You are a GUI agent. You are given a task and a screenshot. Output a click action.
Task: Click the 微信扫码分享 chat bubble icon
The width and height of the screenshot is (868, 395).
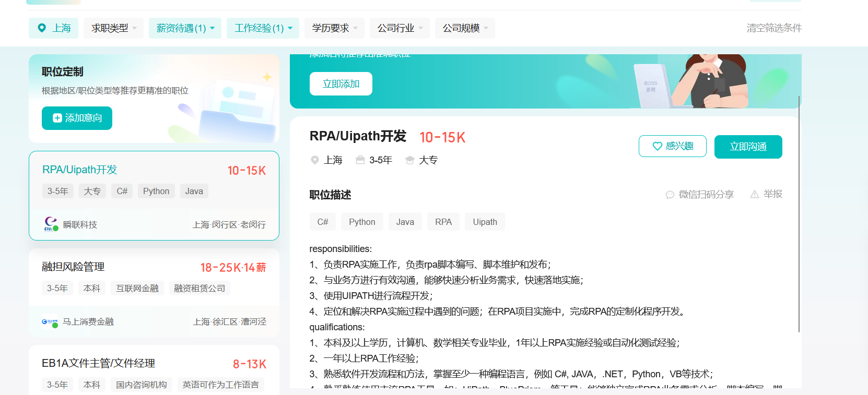670,195
